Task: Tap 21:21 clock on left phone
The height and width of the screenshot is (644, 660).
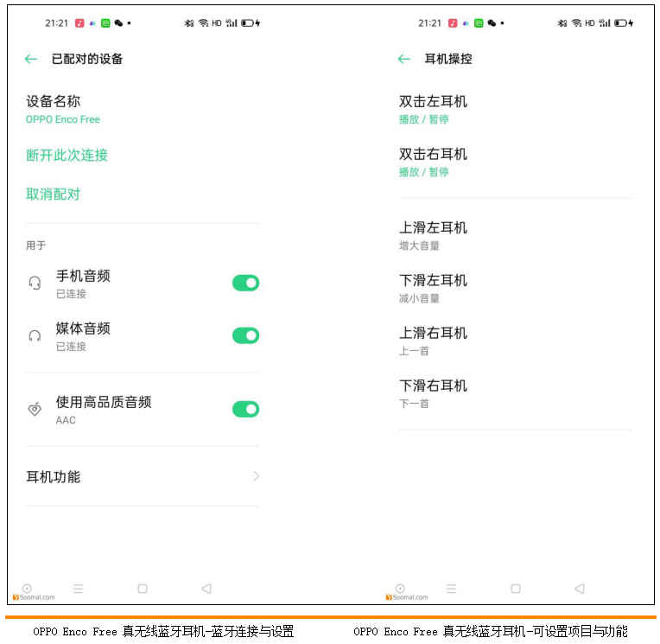Action: point(56,23)
